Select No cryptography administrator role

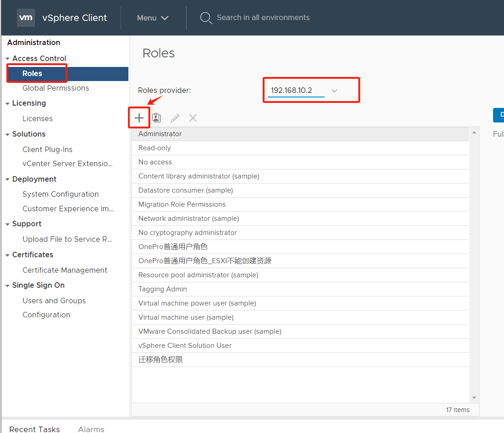pyautogui.click(x=300, y=233)
